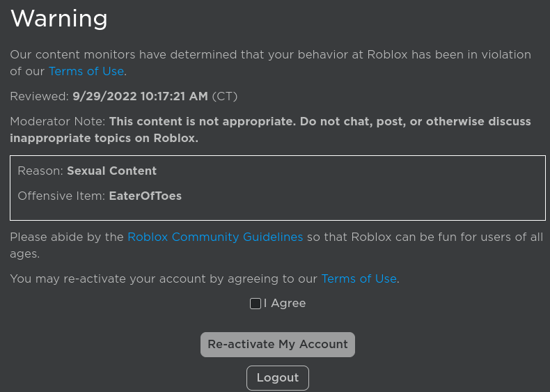Open Terms of Use link in violation notice
Image resolution: width=550 pixels, height=392 pixels.
[x=86, y=71]
